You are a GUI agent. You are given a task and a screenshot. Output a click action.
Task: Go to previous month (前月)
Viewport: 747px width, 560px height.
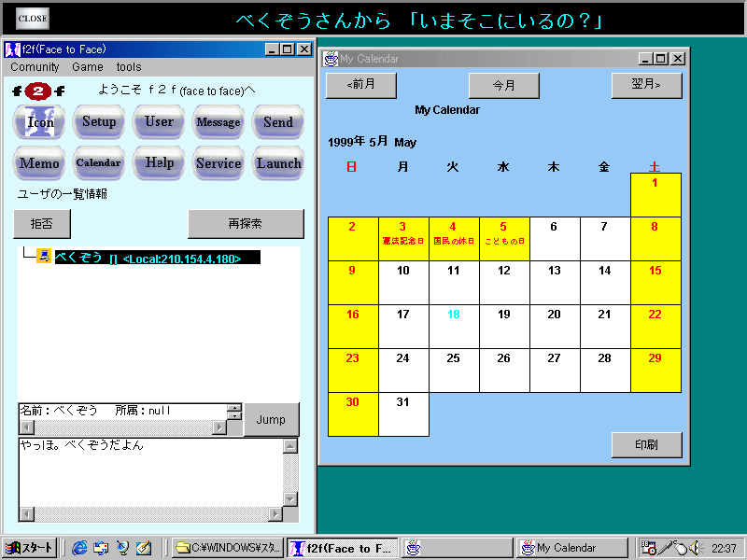(361, 85)
